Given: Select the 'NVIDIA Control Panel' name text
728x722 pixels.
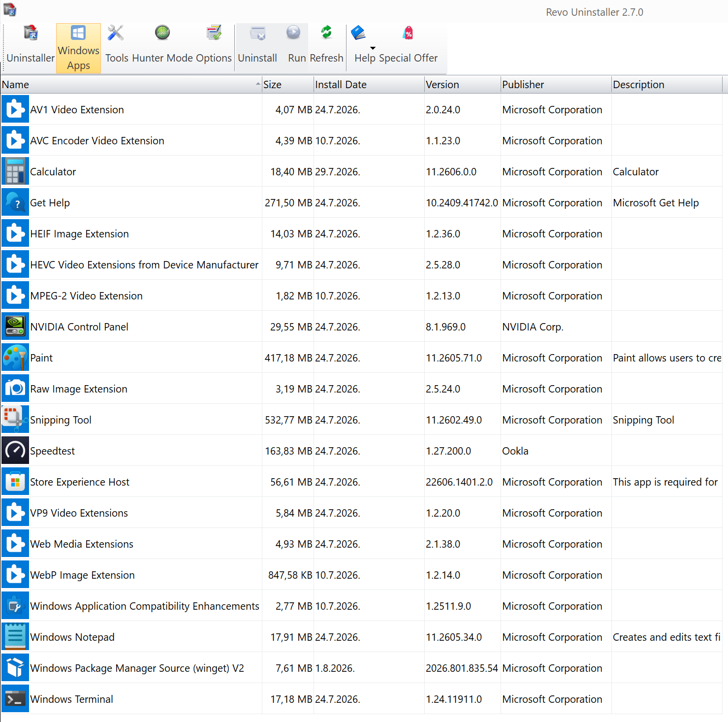Looking at the screenshot, I should [79, 327].
